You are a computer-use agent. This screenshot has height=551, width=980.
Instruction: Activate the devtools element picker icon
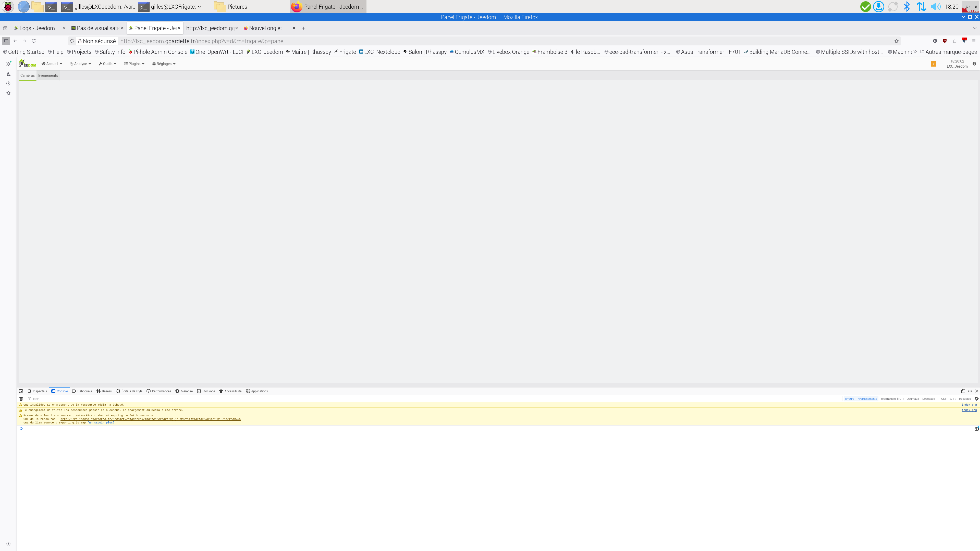(21, 391)
